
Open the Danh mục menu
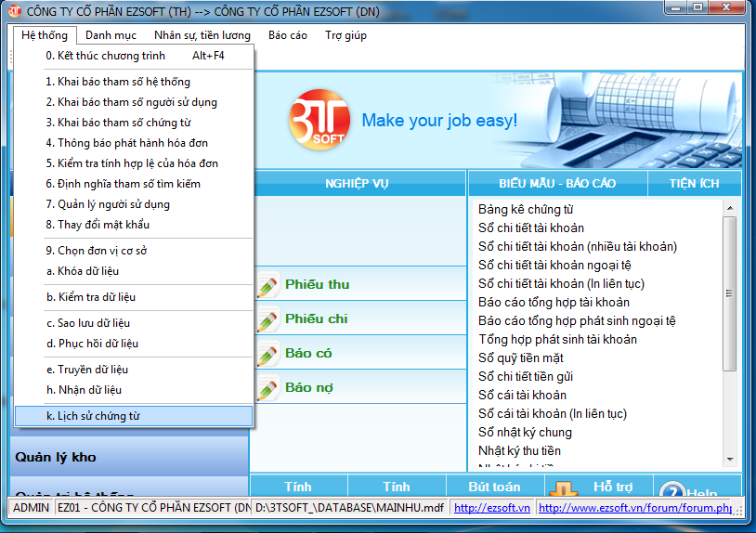point(111,35)
